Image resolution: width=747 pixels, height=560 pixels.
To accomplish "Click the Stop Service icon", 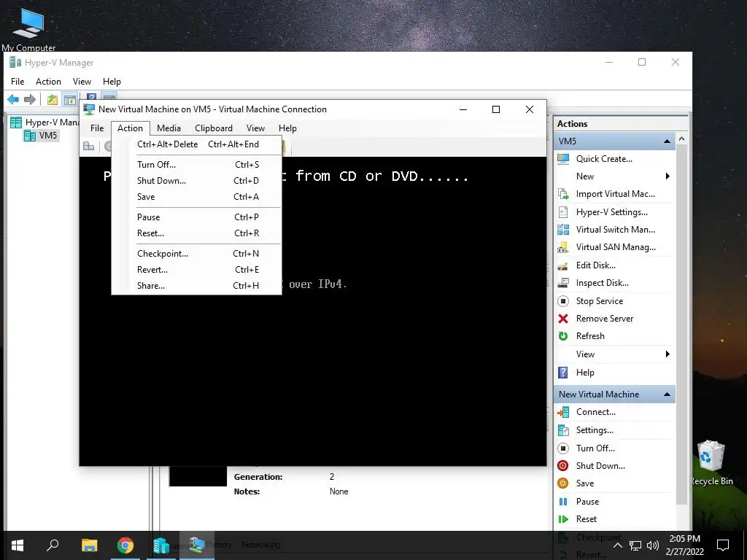I will point(563,301).
